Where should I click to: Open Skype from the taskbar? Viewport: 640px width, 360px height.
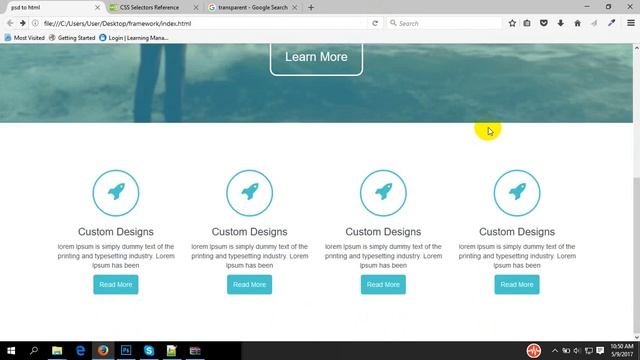click(149, 351)
